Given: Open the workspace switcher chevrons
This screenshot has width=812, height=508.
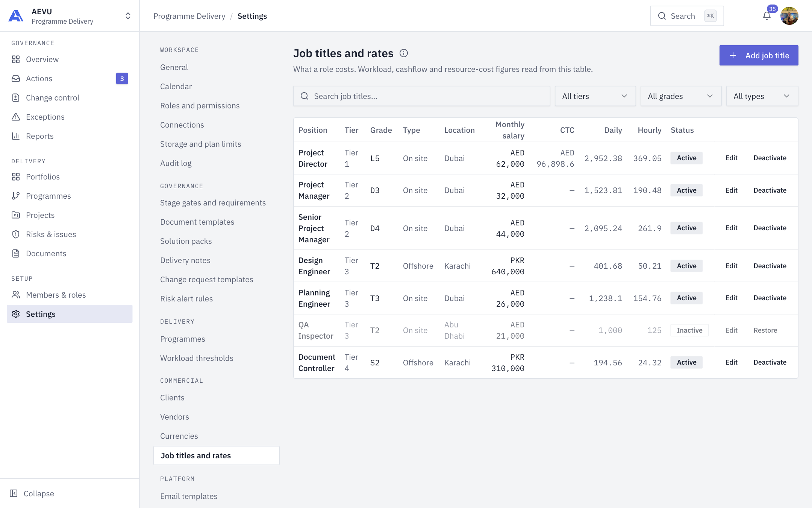Looking at the screenshot, I should [128, 16].
